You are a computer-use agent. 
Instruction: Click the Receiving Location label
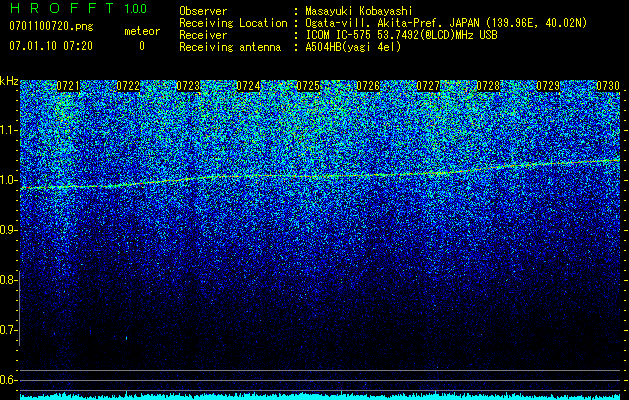(233, 23)
